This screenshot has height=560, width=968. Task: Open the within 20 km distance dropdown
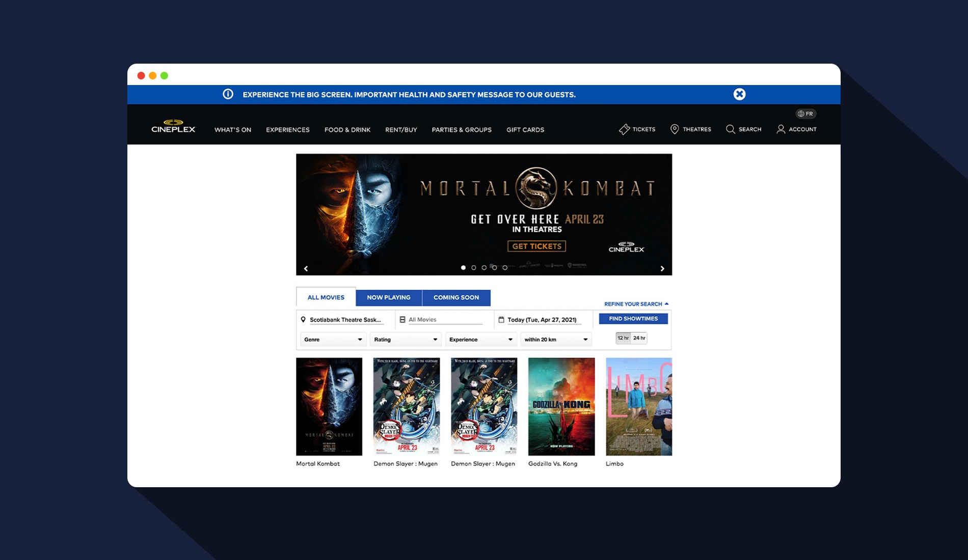coord(556,340)
